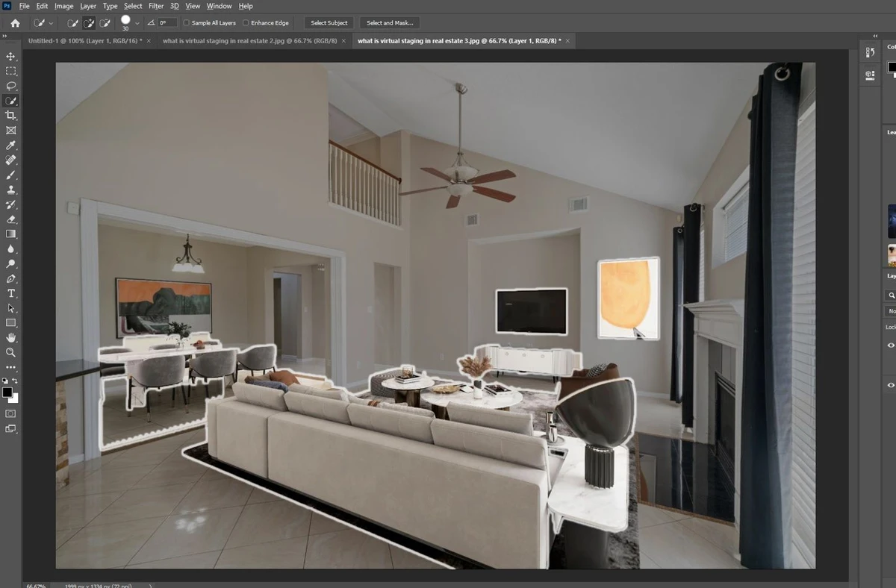Edit the brush angle input field
Image resolution: width=896 pixels, height=588 pixels.
pos(166,22)
